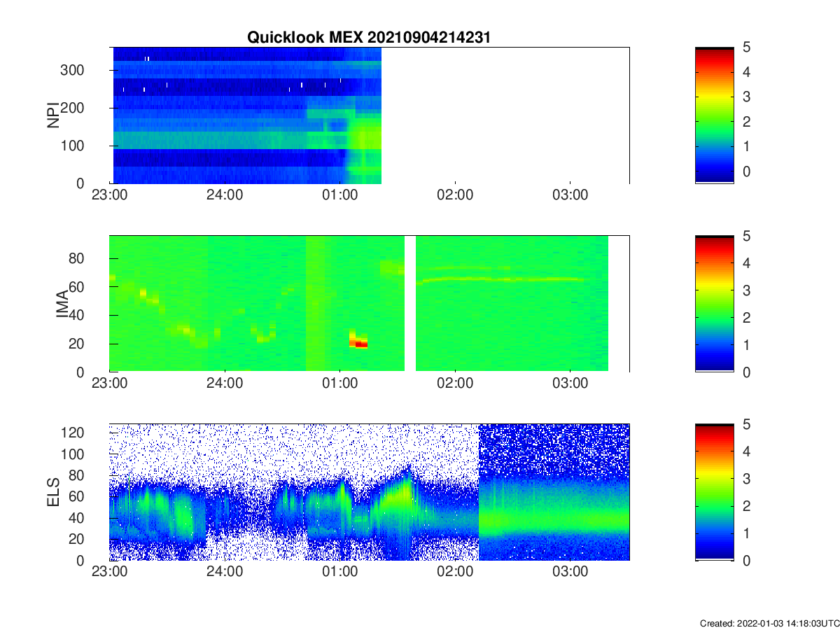Click the "03:00" label under the NPI plot
840x630 pixels.
[x=570, y=195]
